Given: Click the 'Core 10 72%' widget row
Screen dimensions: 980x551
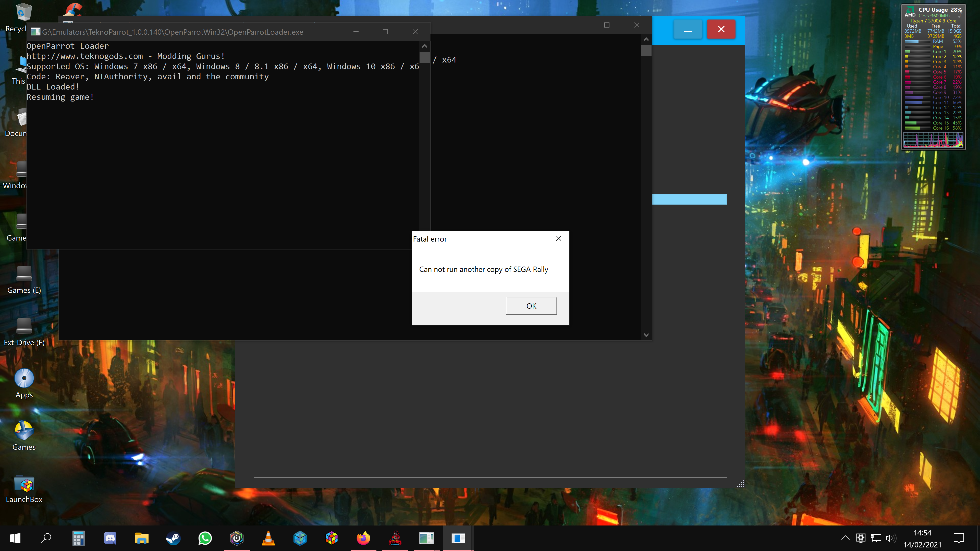Looking at the screenshot, I should pyautogui.click(x=933, y=97).
